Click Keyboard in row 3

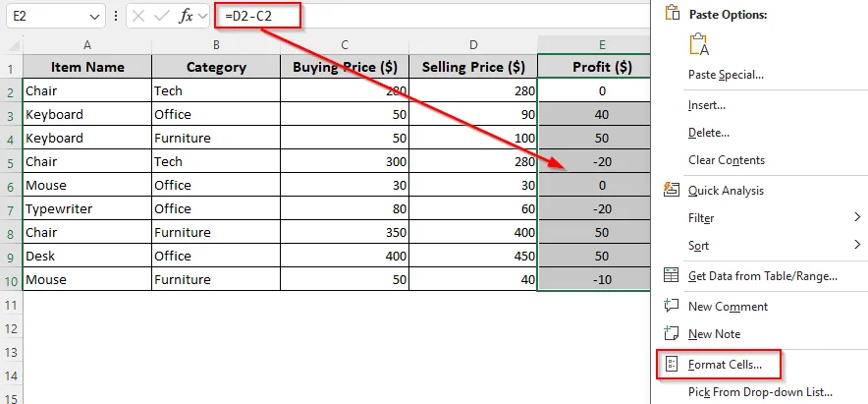[x=87, y=114]
